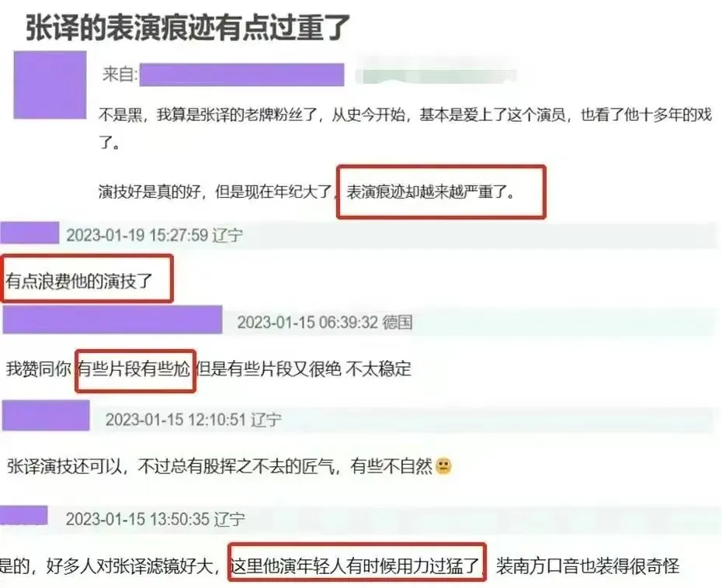
Task: Open the original poster's purple avatar
Action: coord(50,85)
